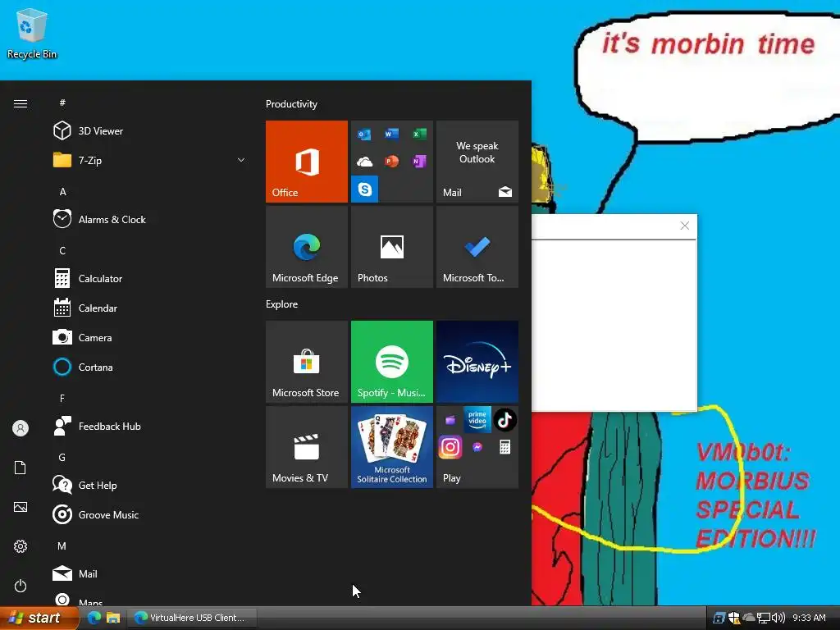Image resolution: width=840 pixels, height=630 pixels.
Task: Launch the Spotify Music tile
Action: tap(391, 362)
